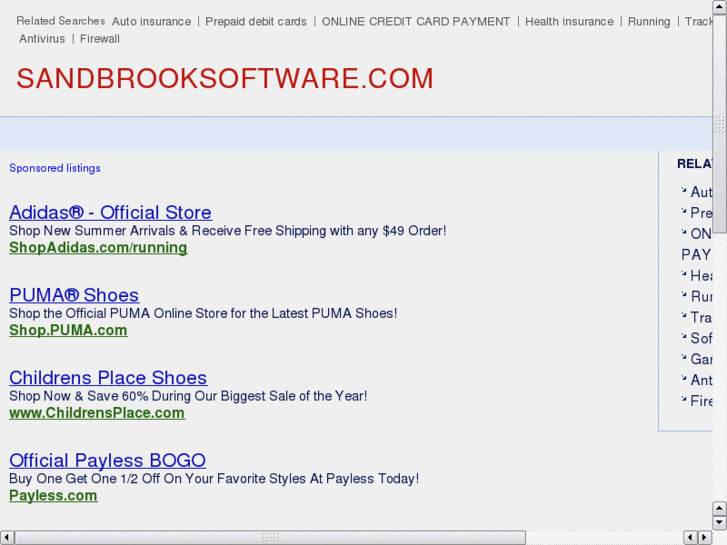727x545 pixels.
Task: Open sidebar 'Ant' related link
Action: (701, 380)
